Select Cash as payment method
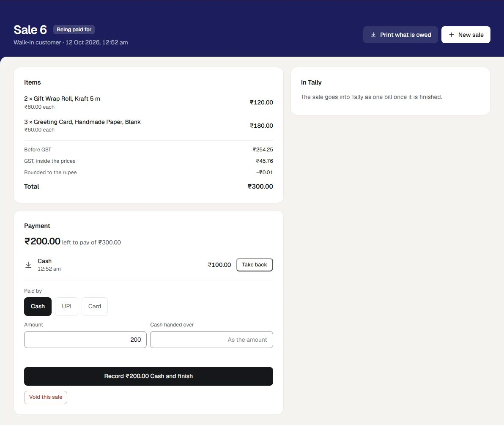The width and height of the screenshot is (504, 425). [x=38, y=306]
